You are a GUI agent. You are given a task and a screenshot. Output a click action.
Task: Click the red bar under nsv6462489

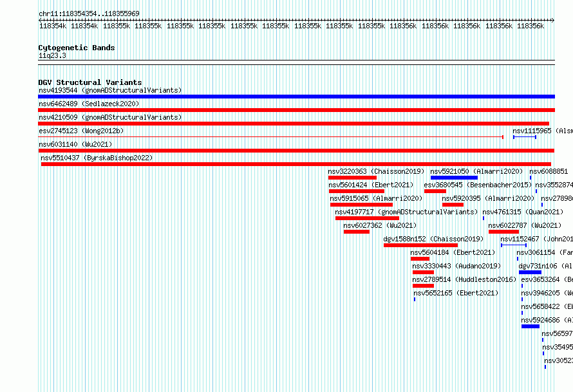coord(296,110)
